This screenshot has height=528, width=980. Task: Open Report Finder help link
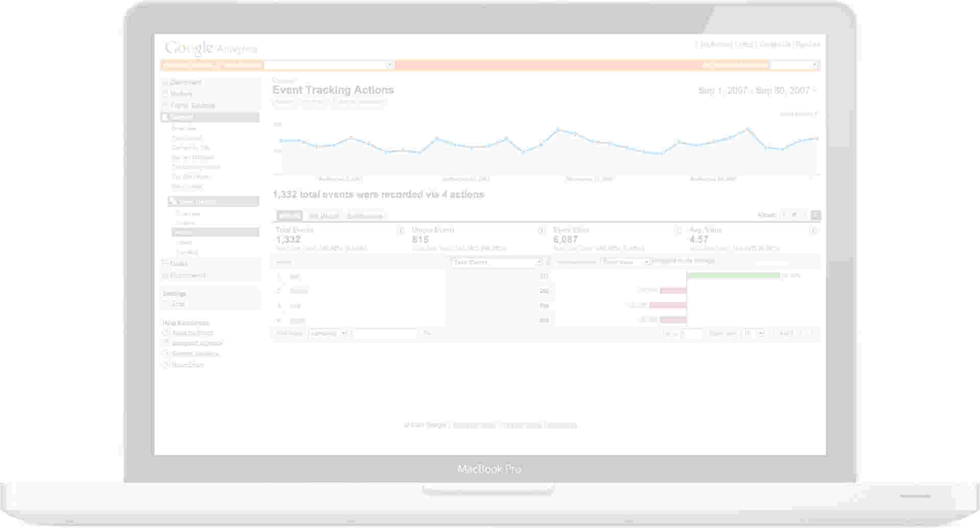tap(188, 365)
